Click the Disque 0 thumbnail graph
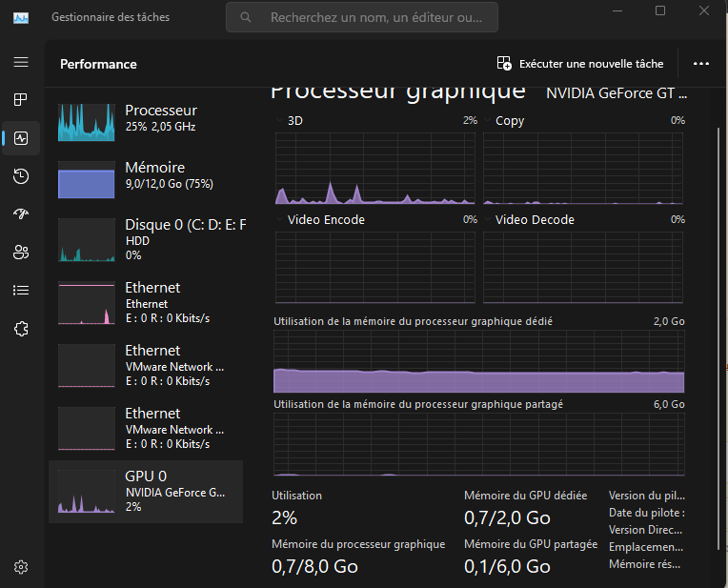Viewport: 728px width, 588px height. coord(87,239)
